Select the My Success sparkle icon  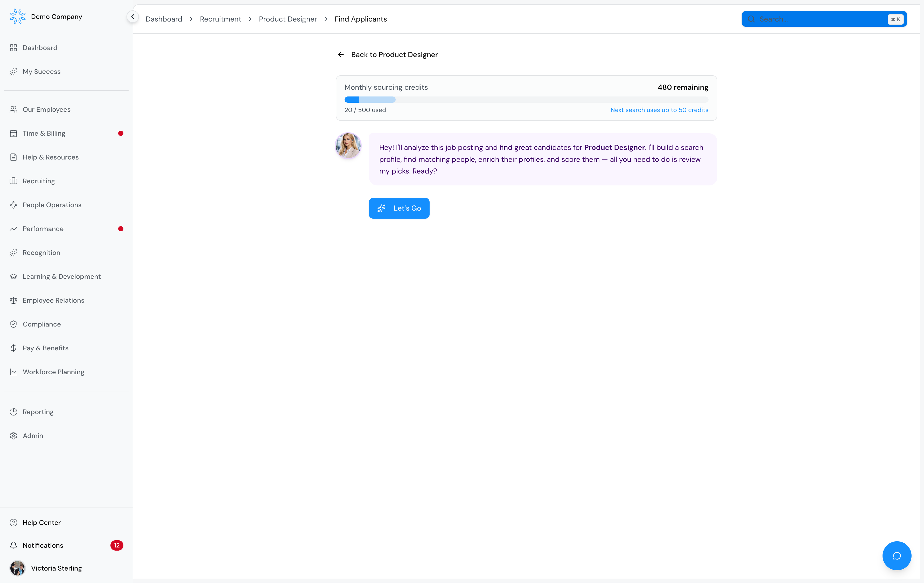[x=14, y=71]
